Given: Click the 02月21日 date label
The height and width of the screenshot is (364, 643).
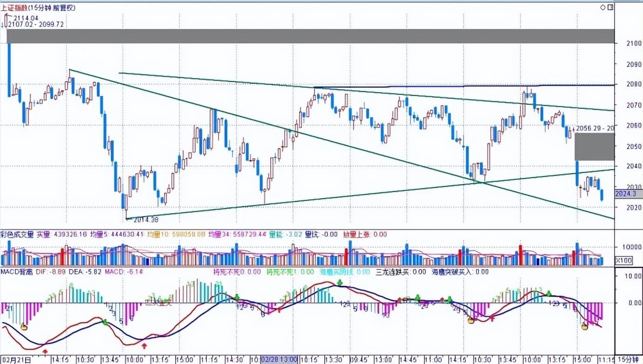Looking at the screenshot, I should click(16, 359).
